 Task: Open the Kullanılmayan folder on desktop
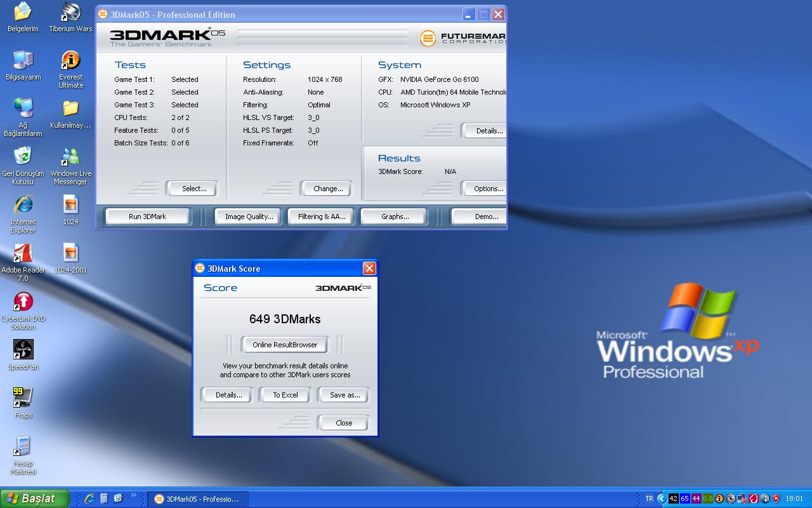click(70, 114)
